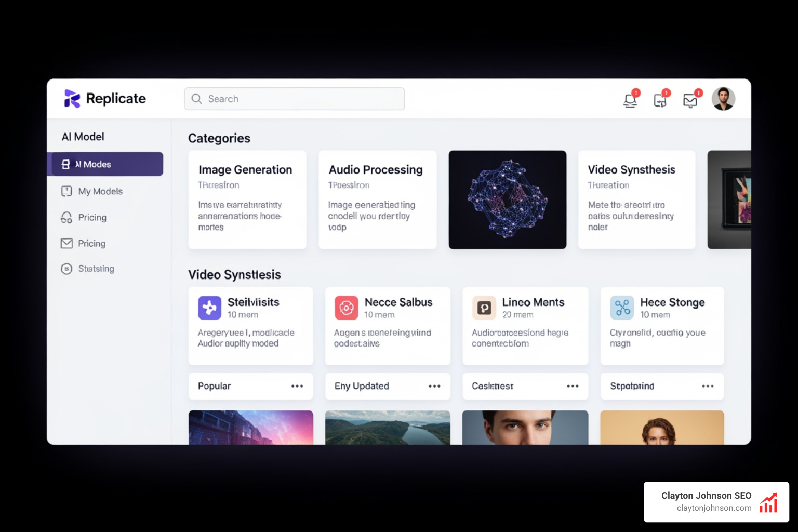This screenshot has height=532, width=798.
Task: Open the ellipsis menu beside Eny Updated
Action: pos(434,386)
